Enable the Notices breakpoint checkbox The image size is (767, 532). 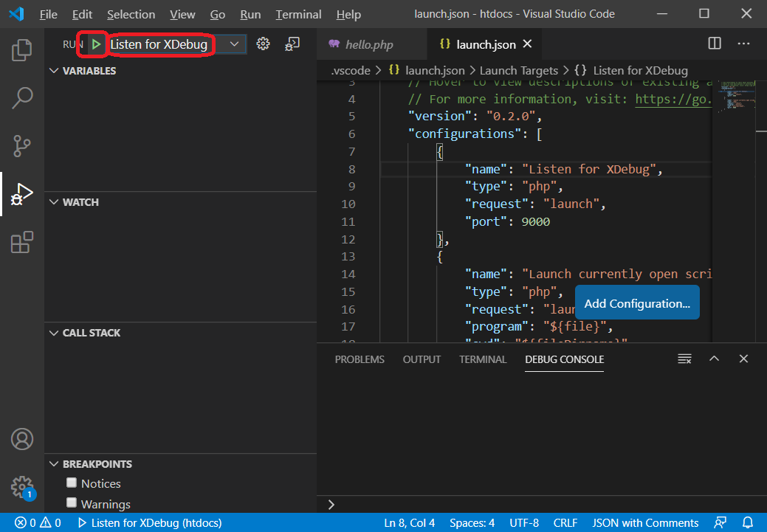[x=72, y=483]
